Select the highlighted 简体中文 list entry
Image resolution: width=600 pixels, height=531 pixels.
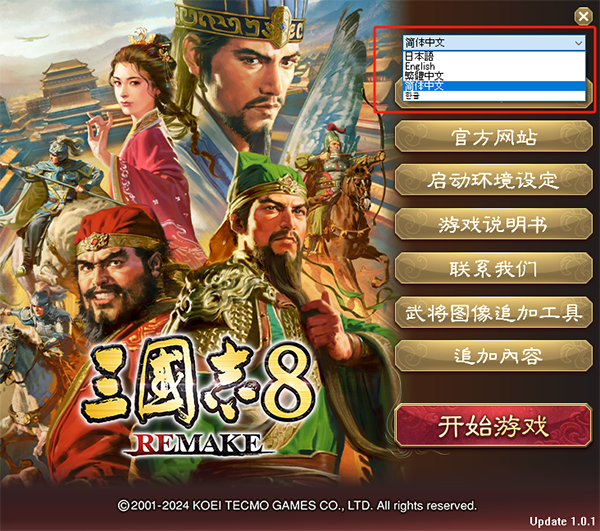point(494,86)
